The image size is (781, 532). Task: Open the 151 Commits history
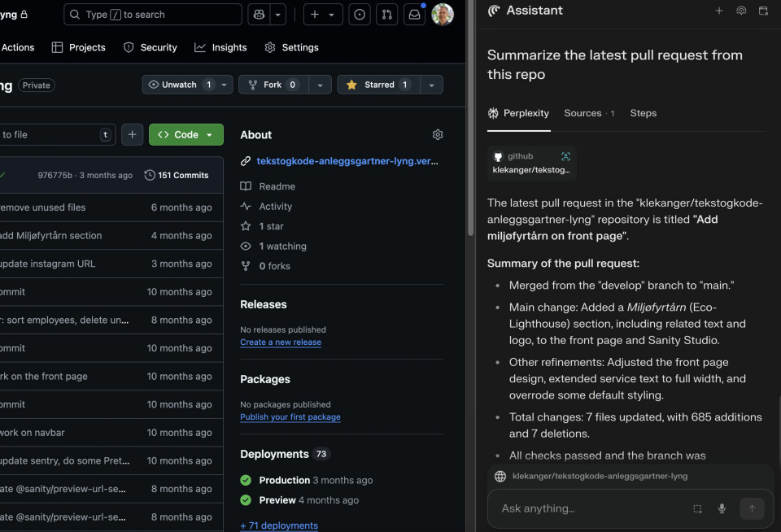click(177, 176)
